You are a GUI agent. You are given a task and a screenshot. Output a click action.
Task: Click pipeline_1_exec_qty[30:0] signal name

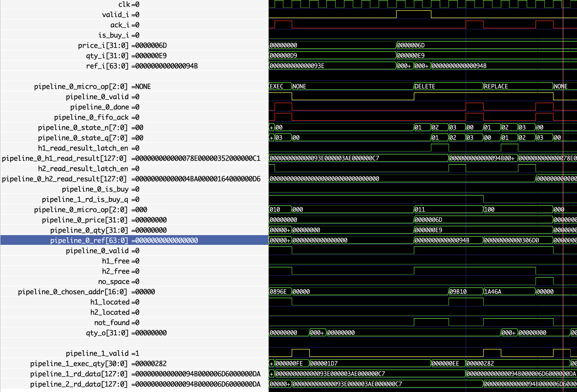coord(79,363)
